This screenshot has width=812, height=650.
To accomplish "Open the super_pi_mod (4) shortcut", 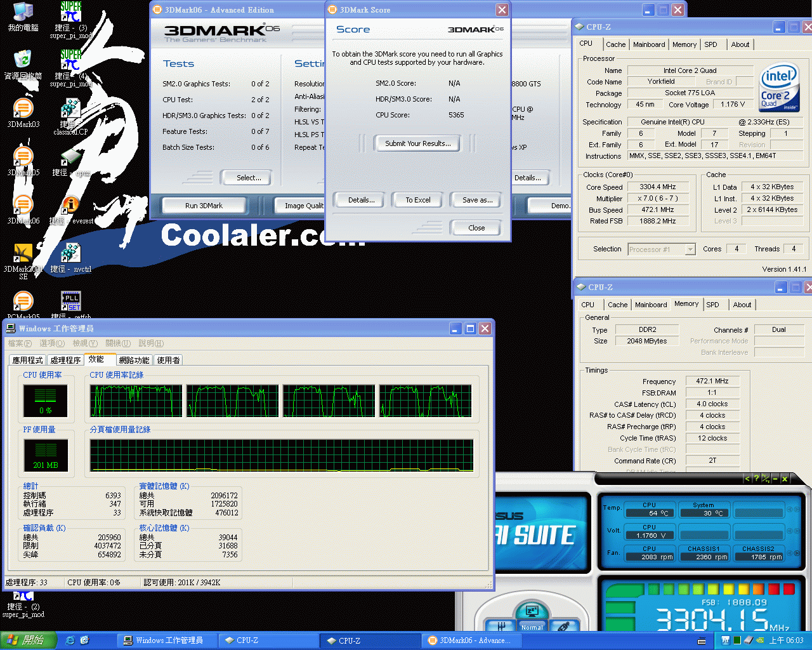I will [x=70, y=68].
